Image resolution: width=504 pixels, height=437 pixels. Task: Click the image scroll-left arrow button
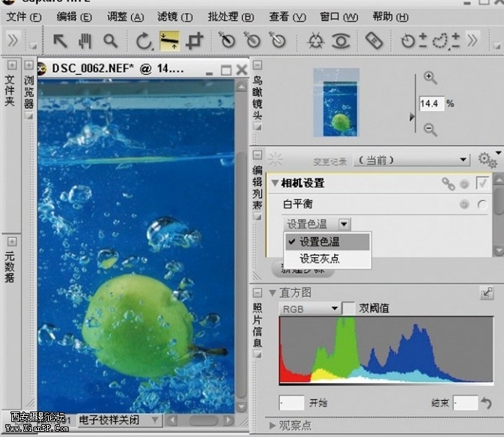pos(172,421)
